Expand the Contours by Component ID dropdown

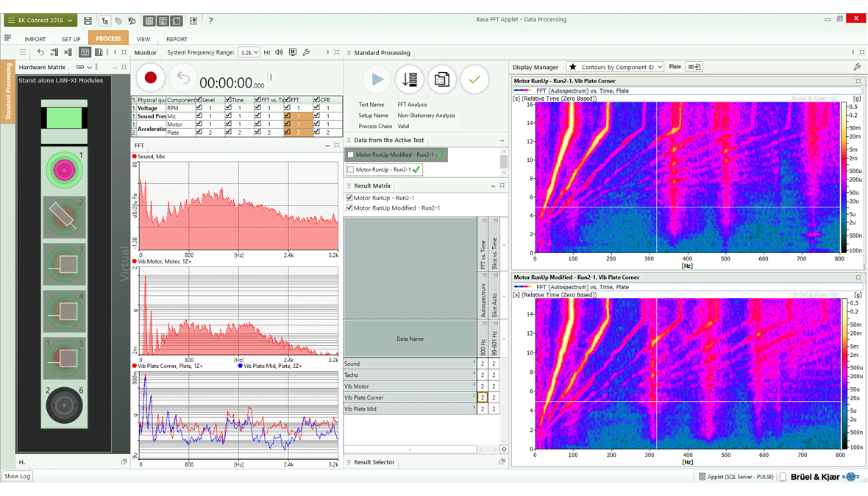pos(659,67)
